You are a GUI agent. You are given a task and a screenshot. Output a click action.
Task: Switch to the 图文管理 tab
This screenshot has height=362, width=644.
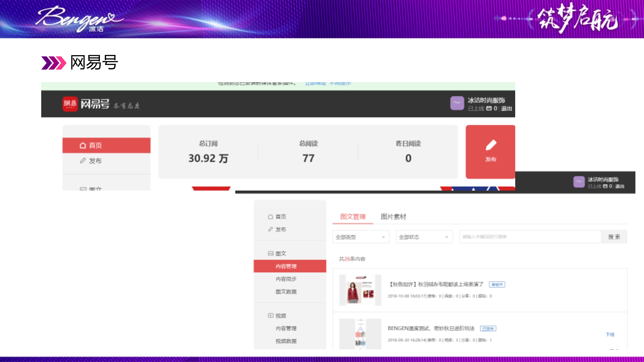point(353,217)
